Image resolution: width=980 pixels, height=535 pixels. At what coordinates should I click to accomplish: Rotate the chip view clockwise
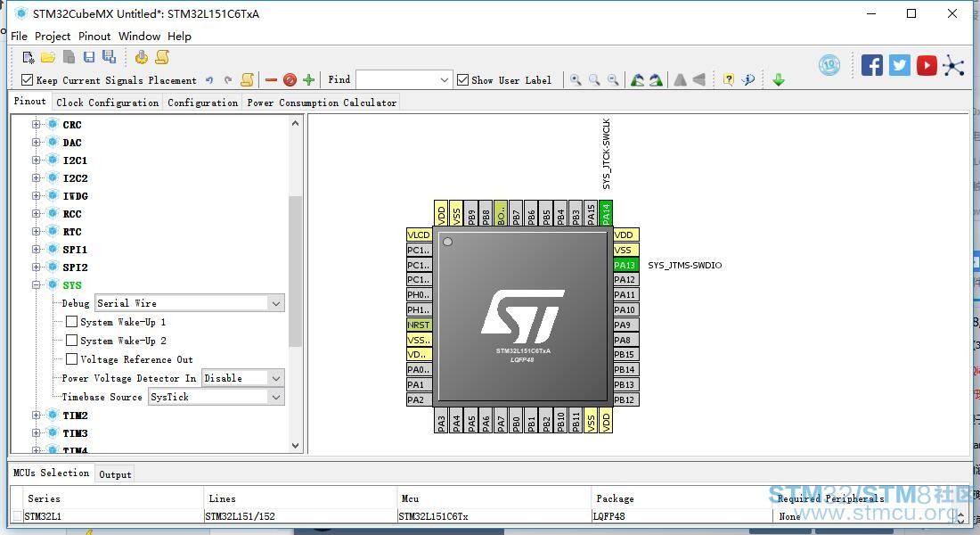point(638,80)
